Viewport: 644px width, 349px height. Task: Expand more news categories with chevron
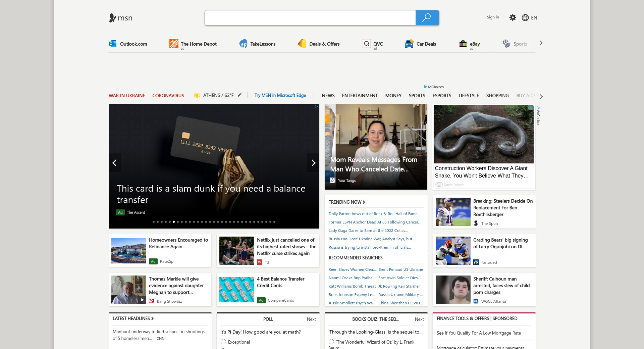[541, 96]
